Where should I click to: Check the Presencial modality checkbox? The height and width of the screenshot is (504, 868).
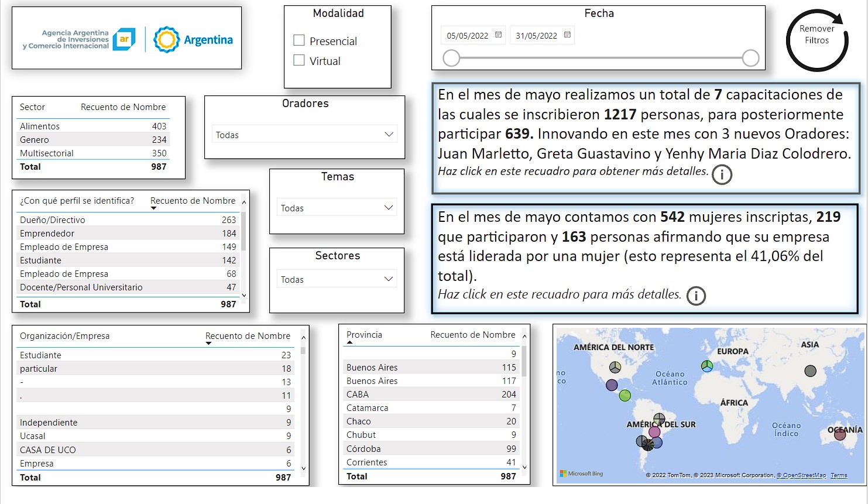tap(299, 40)
